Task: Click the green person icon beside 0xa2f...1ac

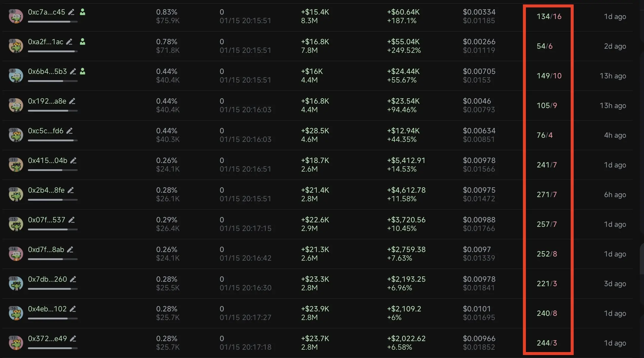Action: 83,42
